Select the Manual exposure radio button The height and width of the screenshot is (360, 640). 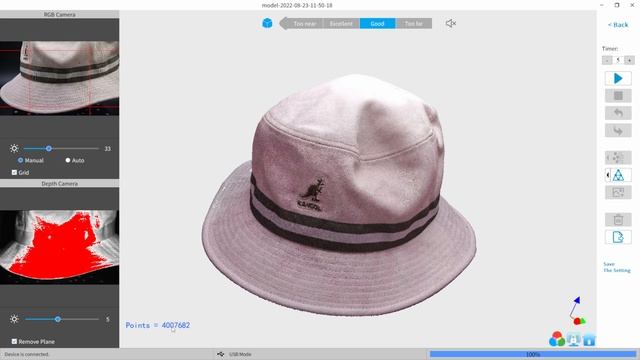pyautogui.click(x=20, y=160)
